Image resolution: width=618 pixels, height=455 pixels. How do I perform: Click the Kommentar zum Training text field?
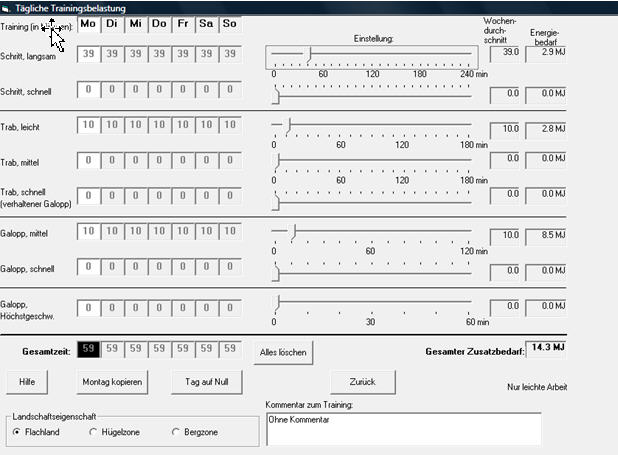[402, 429]
